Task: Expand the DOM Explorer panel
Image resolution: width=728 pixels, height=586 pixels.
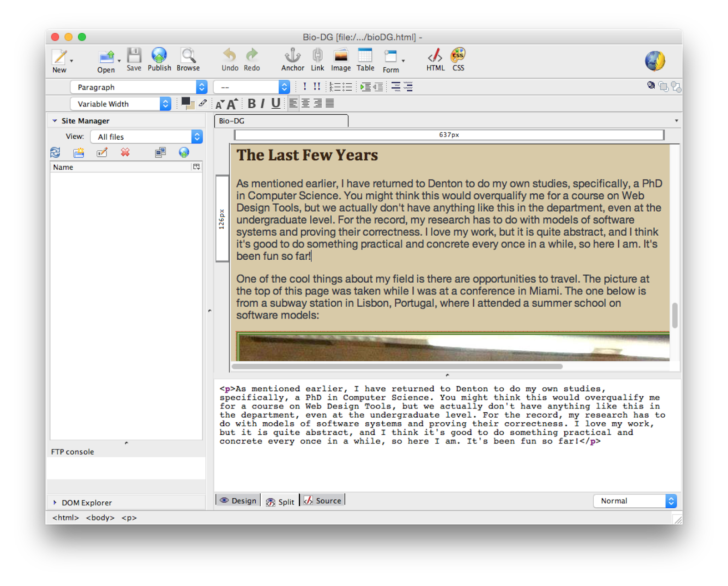Action: (x=55, y=502)
